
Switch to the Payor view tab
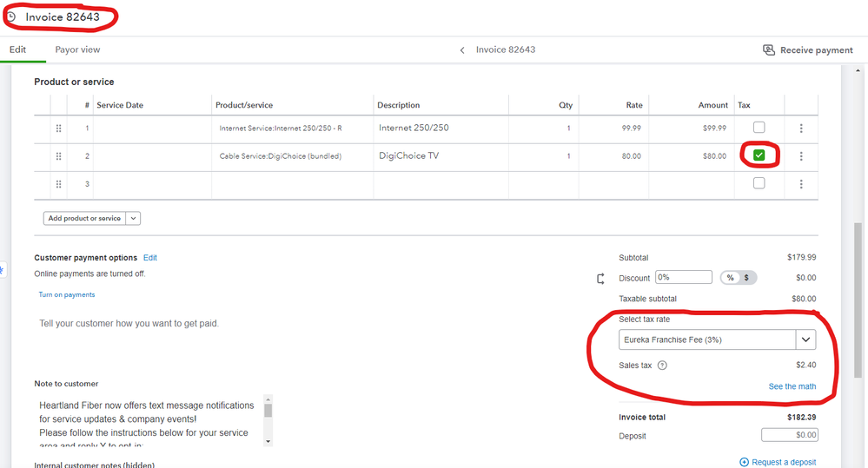(x=77, y=50)
